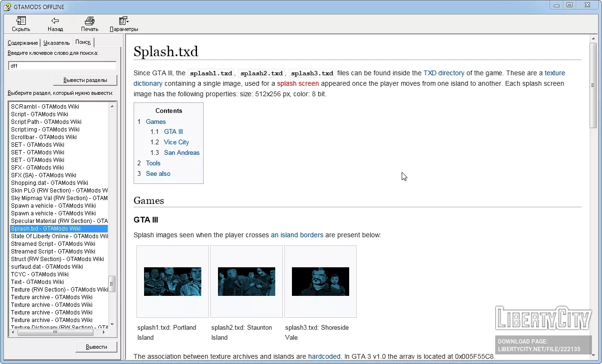
Task: Click the GTAMODS OFFLINE help icon in title bar
Action: click(8, 7)
